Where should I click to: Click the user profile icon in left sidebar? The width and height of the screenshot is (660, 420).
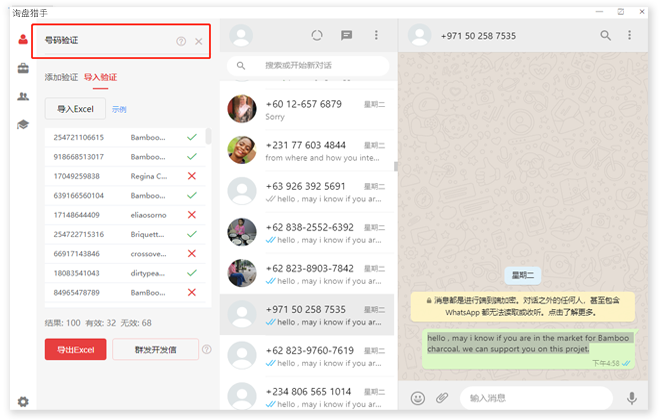click(x=22, y=40)
